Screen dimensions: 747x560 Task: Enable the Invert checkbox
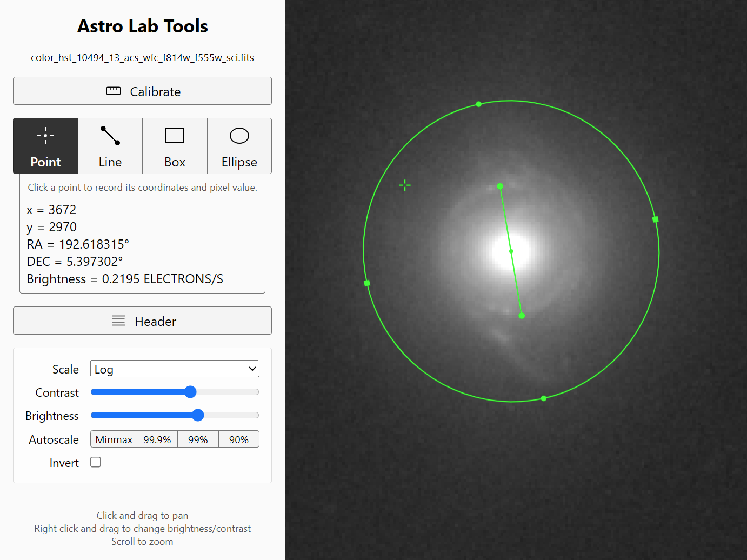point(96,462)
